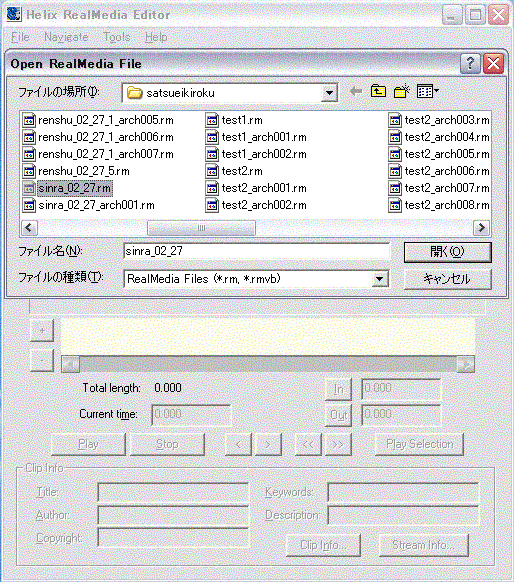Expand the satsueikiroku folder location dropdown
The width and height of the screenshot is (514, 582).
(x=329, y=93)
